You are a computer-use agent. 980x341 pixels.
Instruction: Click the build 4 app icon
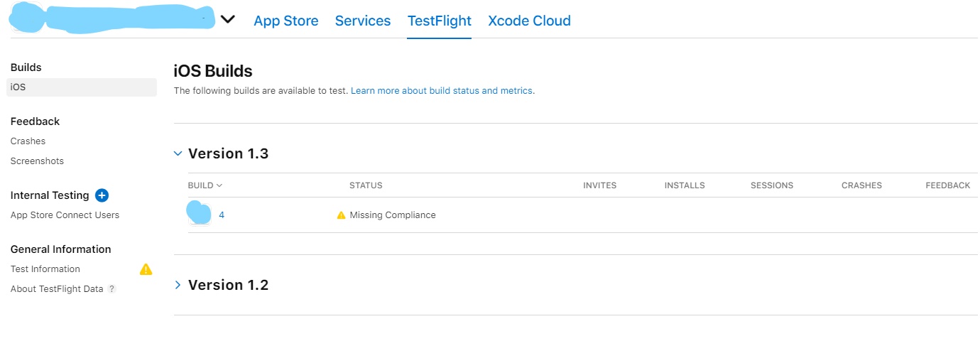199,213
